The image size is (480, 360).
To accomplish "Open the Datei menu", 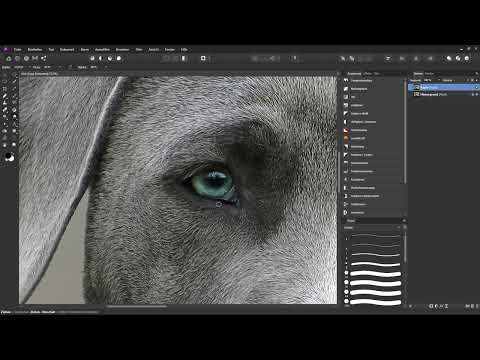I will click(x=17, y=49).
